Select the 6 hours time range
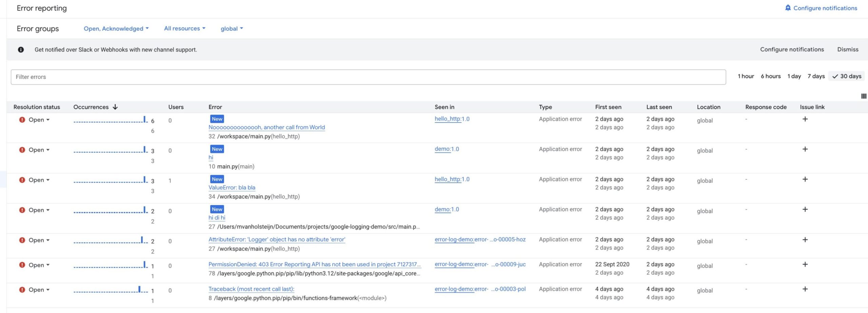 (x=771, y=76)
